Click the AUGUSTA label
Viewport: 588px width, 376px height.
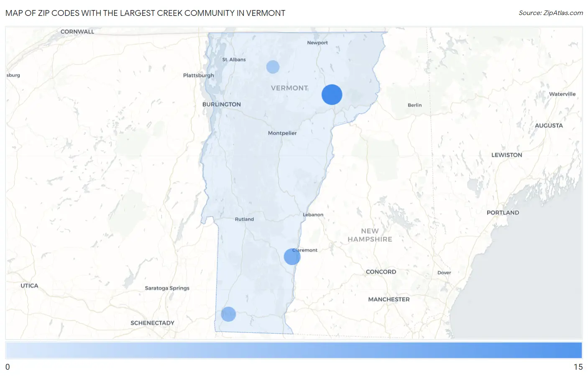pos(549,126)
